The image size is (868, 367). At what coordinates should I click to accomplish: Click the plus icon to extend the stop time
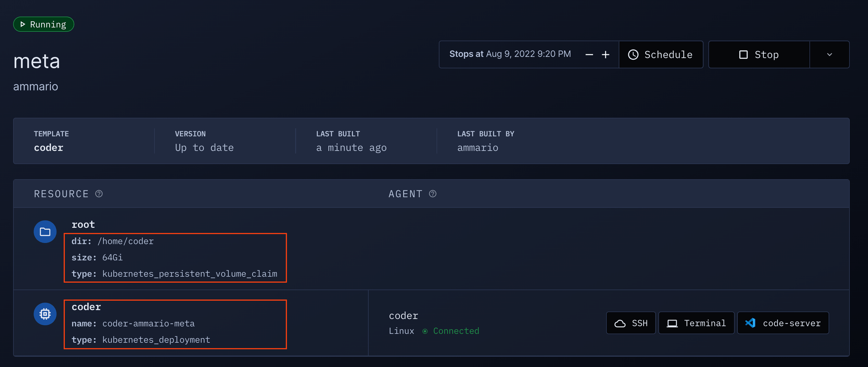point(606,55)
